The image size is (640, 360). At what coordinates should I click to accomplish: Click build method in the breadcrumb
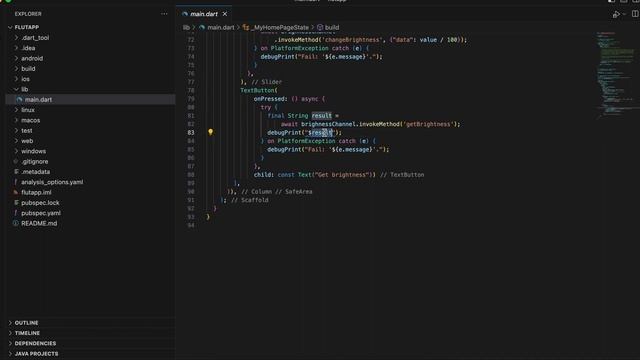[x=332, y=27]
